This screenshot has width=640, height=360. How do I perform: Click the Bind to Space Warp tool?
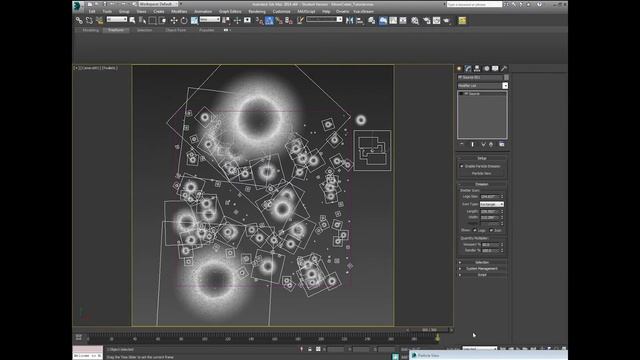[x=99, y=20]
